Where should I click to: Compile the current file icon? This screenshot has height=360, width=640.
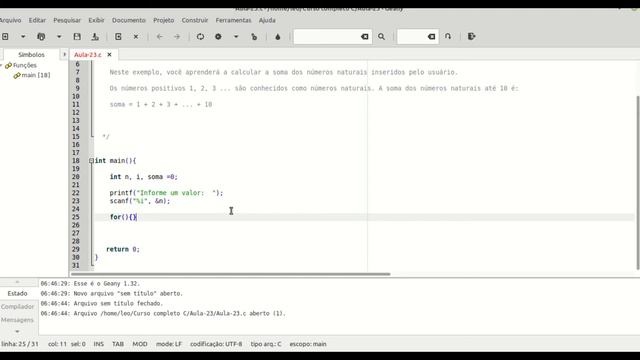coord(200,37)
